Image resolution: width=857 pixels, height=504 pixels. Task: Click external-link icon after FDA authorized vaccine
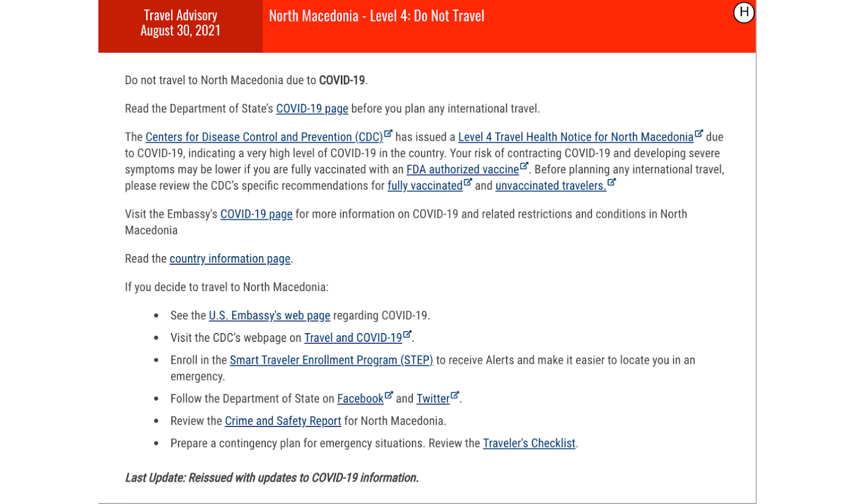(524, 166)
